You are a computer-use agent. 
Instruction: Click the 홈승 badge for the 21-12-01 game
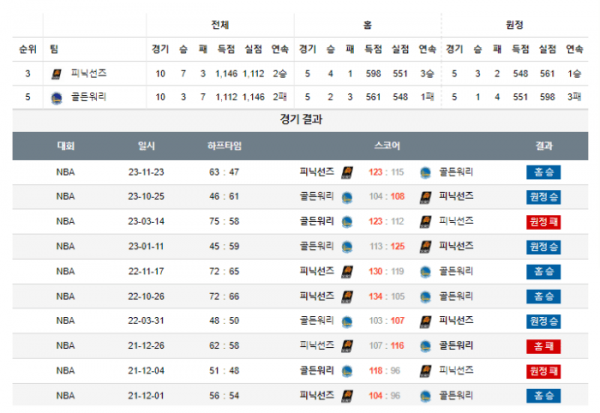(x=543, y=396)
